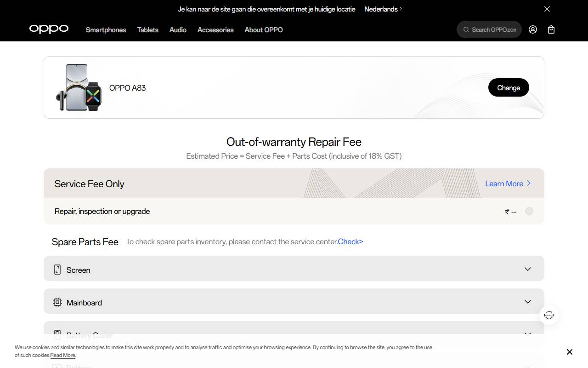Type in the Search OPPO.com field
Viewport: 588px width, 368px height.
[494, 29]
